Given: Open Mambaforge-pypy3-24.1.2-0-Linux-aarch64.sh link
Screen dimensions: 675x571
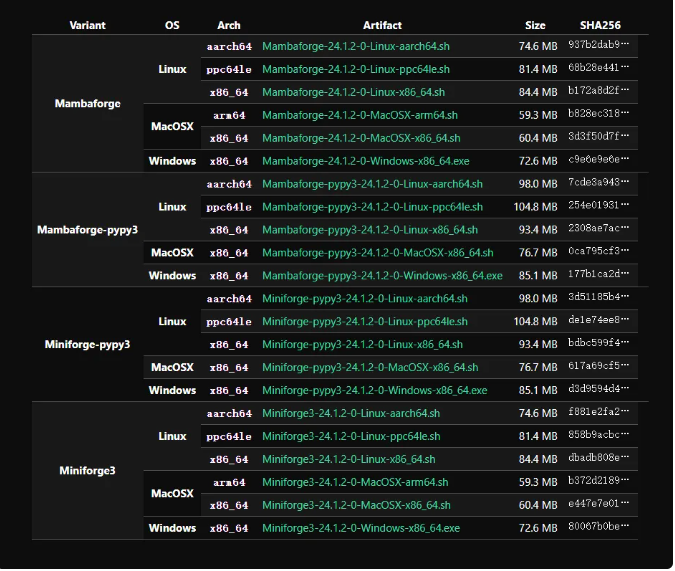Looking at the screenshot, I should pyautogui.click(x=371, y=184).
